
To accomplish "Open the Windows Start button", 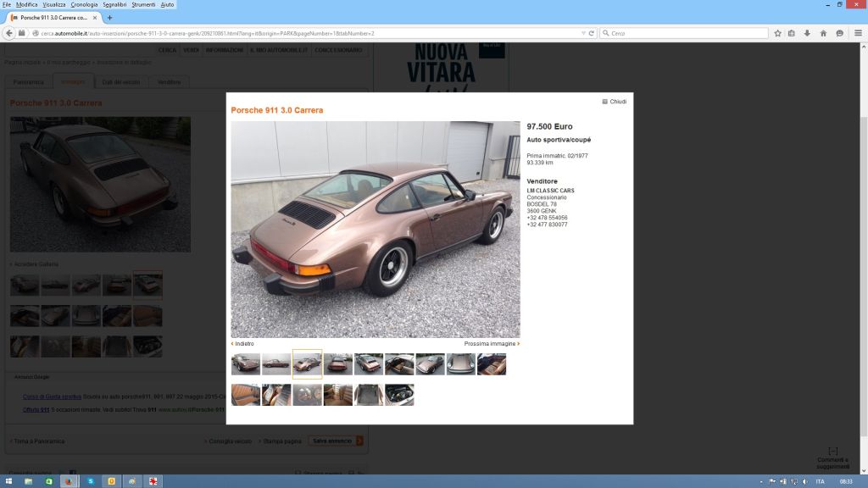I will point(8,481).
